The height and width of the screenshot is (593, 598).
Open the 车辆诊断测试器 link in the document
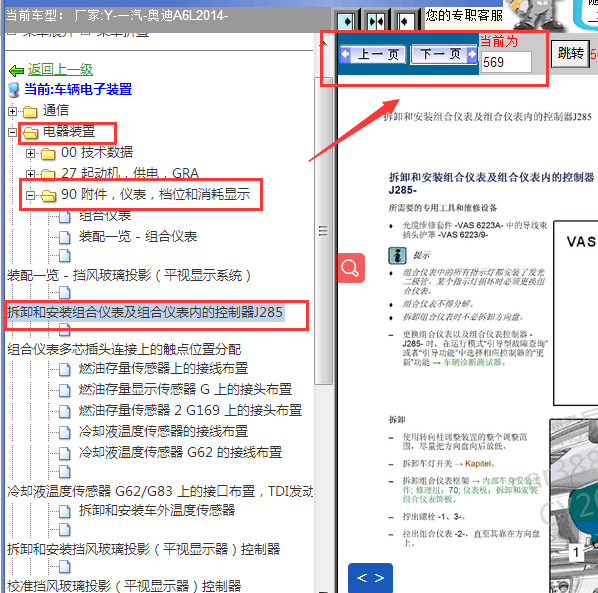[472, 362]
